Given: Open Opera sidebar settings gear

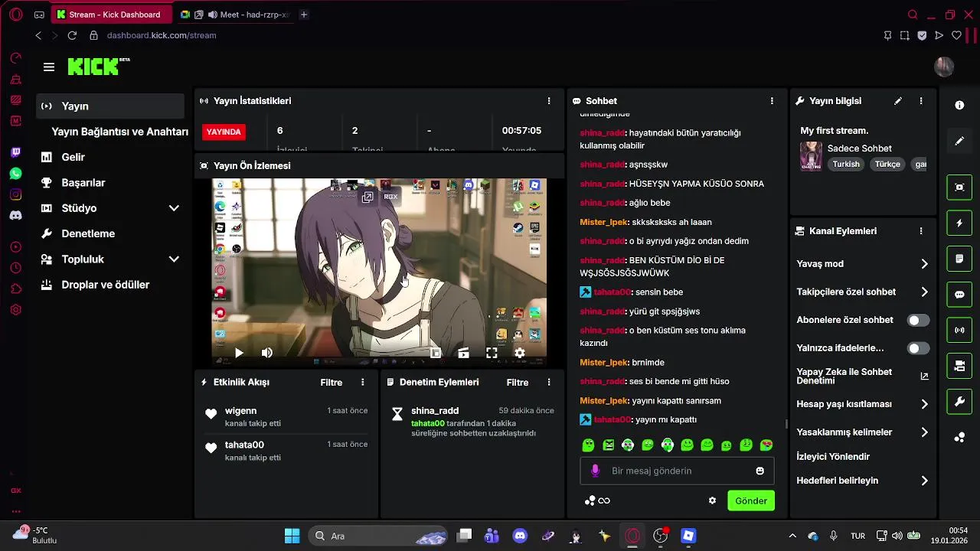Looking at the screenshot, I should pyautogui.click(x=15, y=310).
